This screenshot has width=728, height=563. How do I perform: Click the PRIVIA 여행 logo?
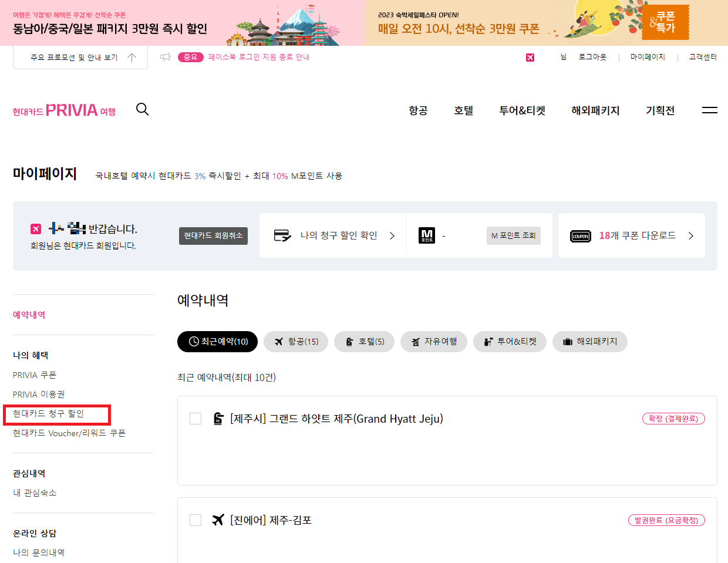tap(64, 110)
